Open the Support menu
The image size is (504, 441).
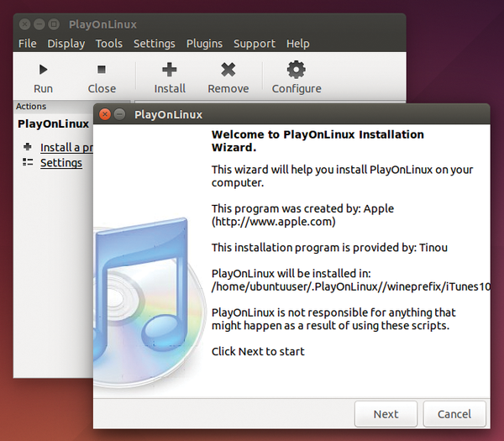pyautogui.click(x=255, y=44)
